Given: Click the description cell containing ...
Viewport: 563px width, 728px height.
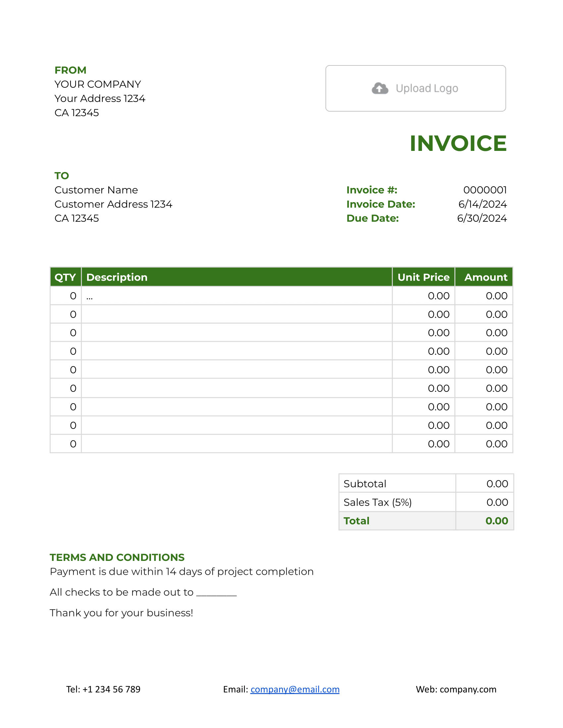Looking at the screenshot, I should [237, 296].
